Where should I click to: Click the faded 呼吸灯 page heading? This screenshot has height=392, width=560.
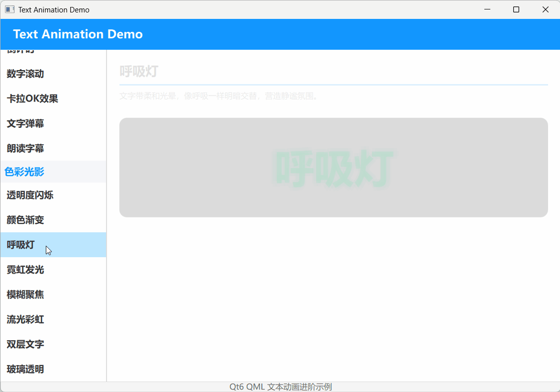coord(139,72)
